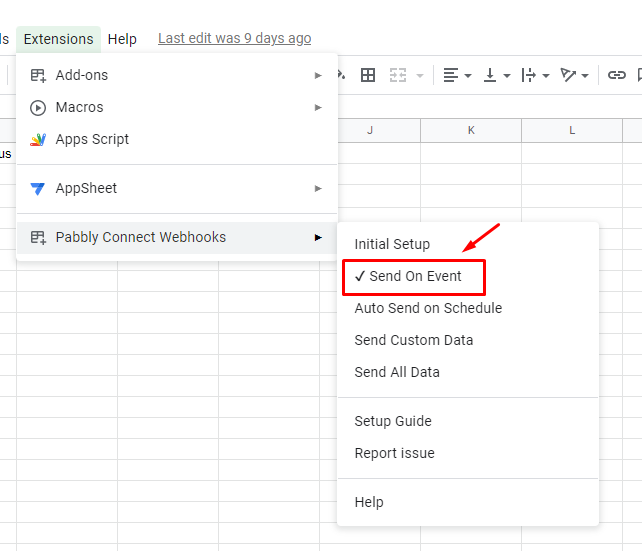
Task: Click the Macros play icon
Action: pos(38,108)
